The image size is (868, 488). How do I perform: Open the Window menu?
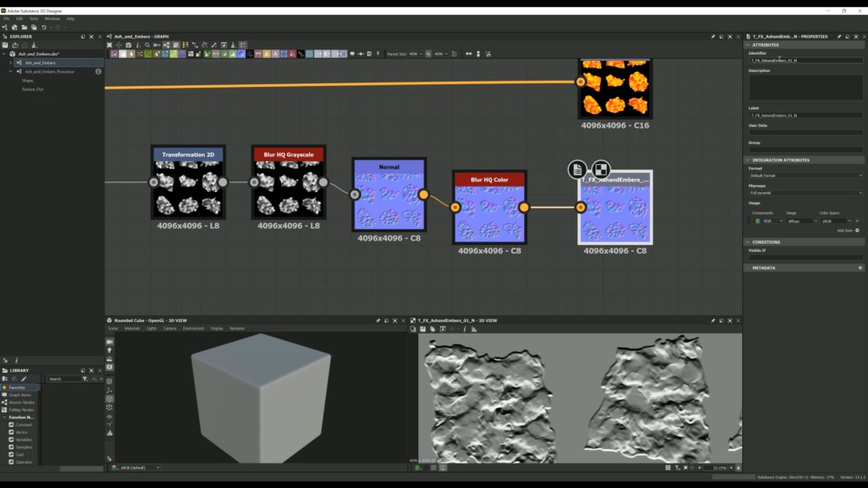(x=52, y=18)
